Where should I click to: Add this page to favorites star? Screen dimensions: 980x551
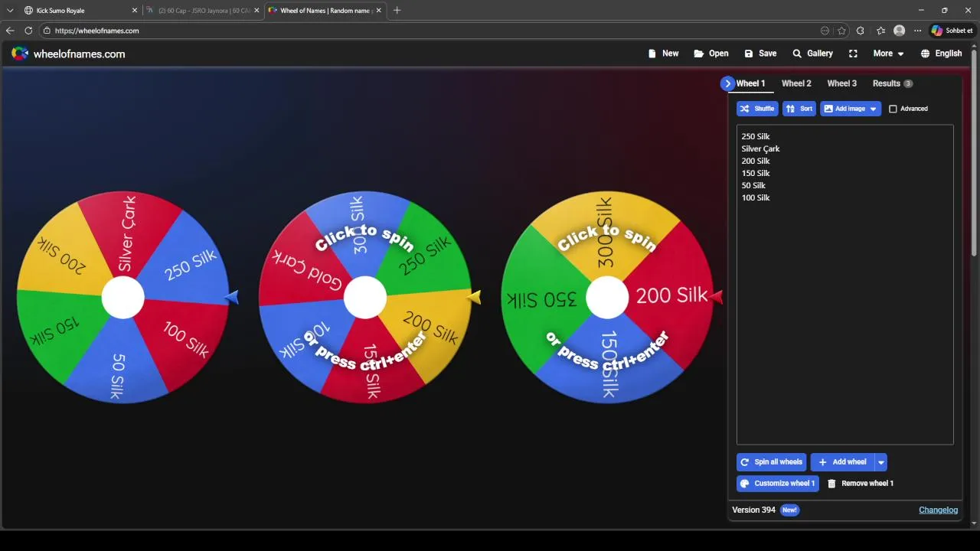coord(841,31)
